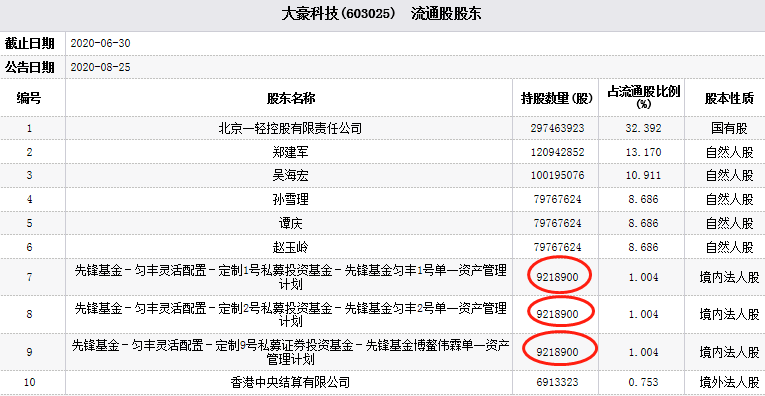Click 1.004 in row number 7
This screenshot has height=396, width=765.
(x=644, y=277)
